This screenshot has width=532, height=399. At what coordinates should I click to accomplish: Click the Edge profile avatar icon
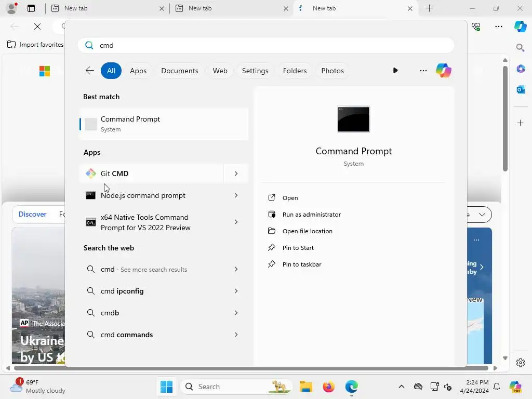click(12, 8)
